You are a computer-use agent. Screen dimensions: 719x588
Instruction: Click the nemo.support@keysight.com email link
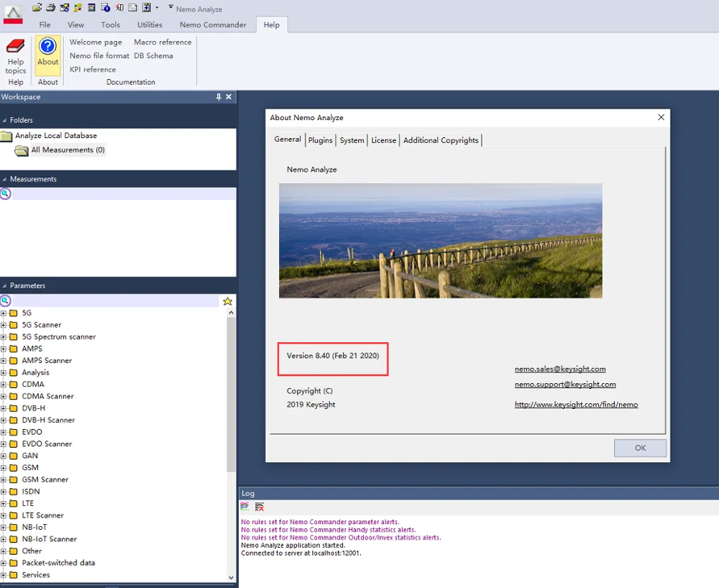coord(565,385)
